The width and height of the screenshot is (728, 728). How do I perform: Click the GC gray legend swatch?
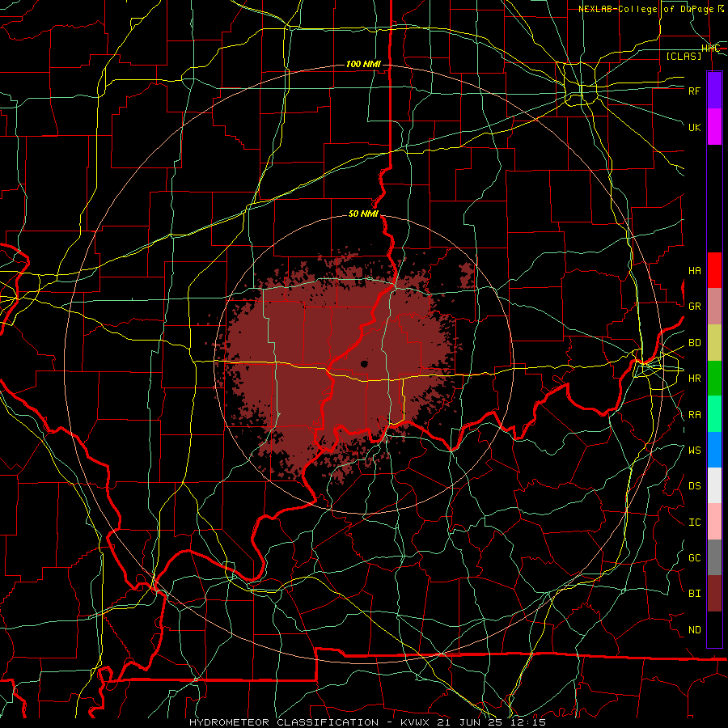tap(714, 557)
